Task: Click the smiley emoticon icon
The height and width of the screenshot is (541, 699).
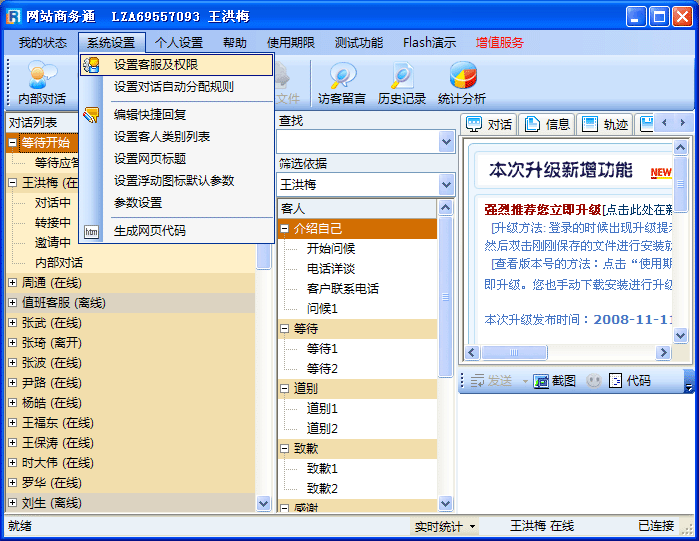Action: click(594, 381)
